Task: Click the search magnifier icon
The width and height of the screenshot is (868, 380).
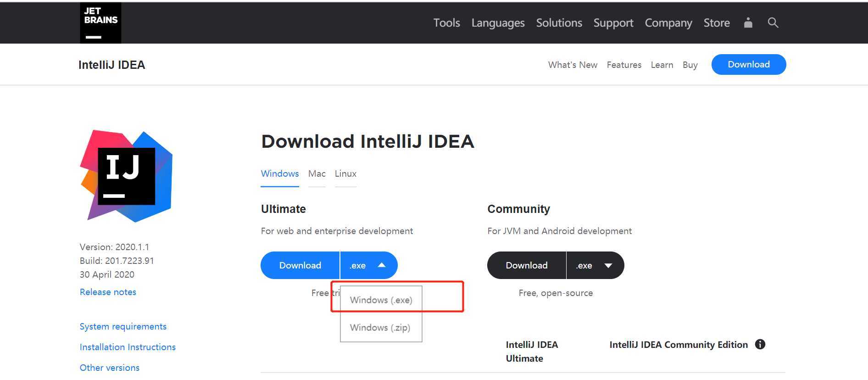Action: (773, 22)
